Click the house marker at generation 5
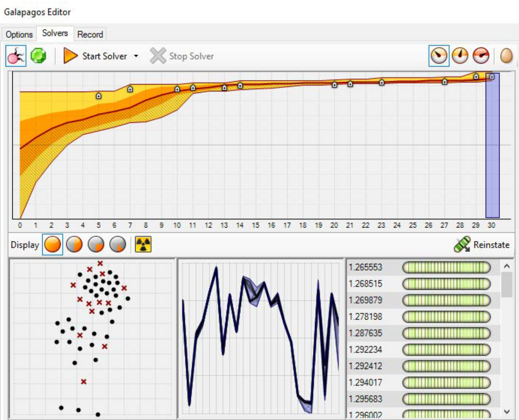Screen dimensions: 519x420 pos(98,96)
